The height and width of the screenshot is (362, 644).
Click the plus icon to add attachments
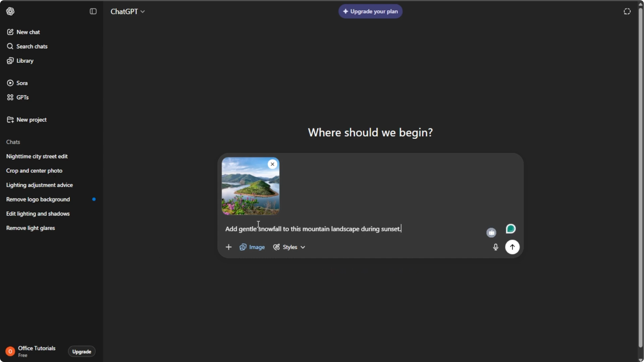(229, 247)
